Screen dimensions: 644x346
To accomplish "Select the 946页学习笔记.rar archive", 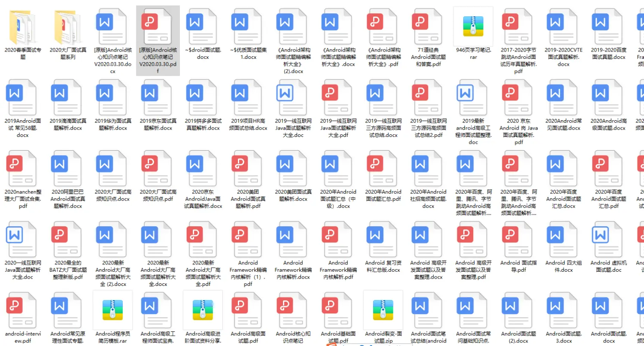I will [472, 26].
